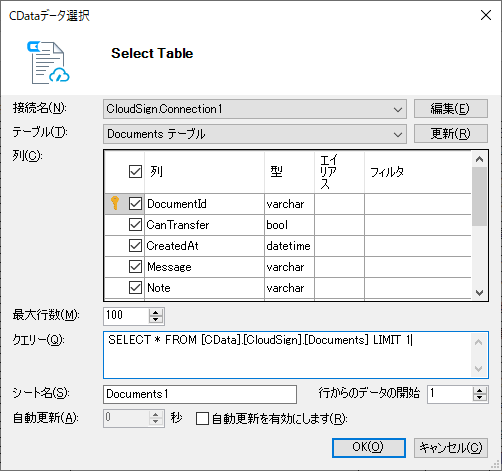This screenshot has width=502, height=472.
Task: Click the 更新(R) refresh button
Action: pyautogui.click(x=451, y=134)
